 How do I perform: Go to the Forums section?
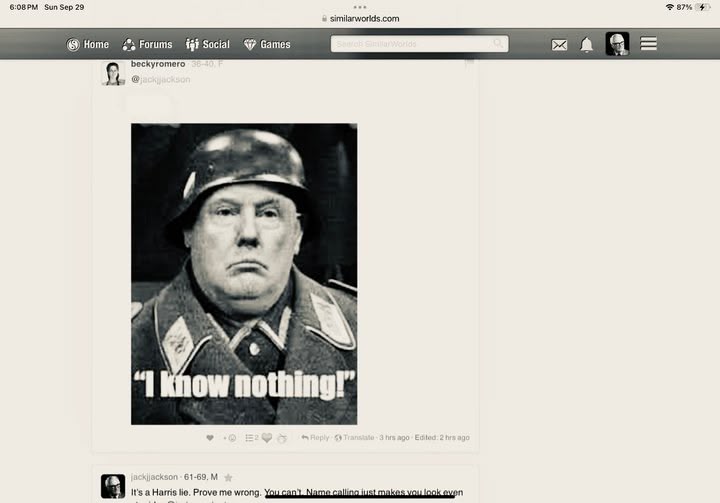click(x=147, y=45)
